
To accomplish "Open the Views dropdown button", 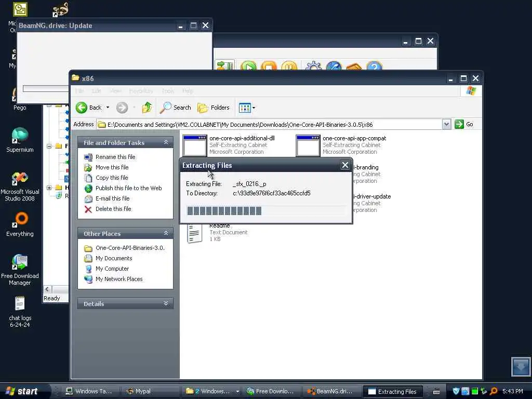I will 247,108.
